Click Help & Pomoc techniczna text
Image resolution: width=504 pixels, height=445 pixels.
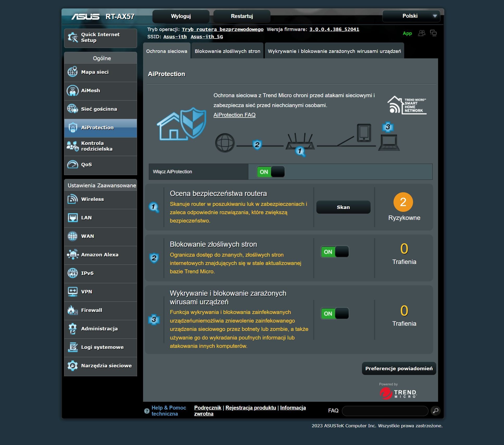click(169, 411)
